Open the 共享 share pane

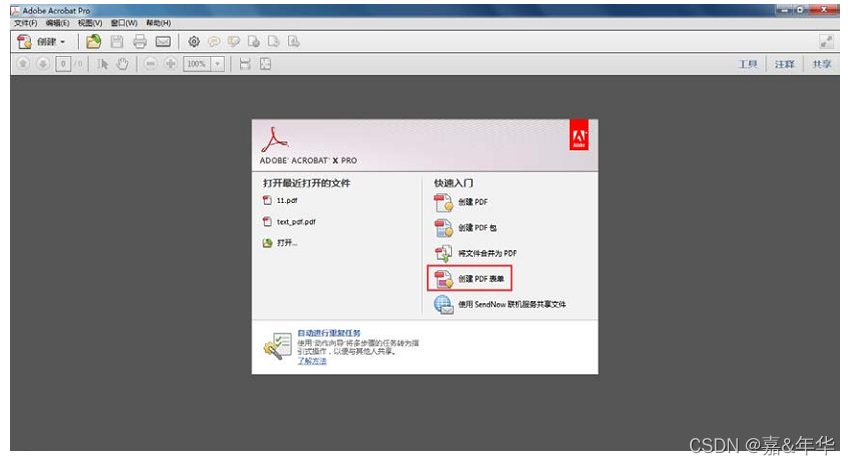pos(821,64)
